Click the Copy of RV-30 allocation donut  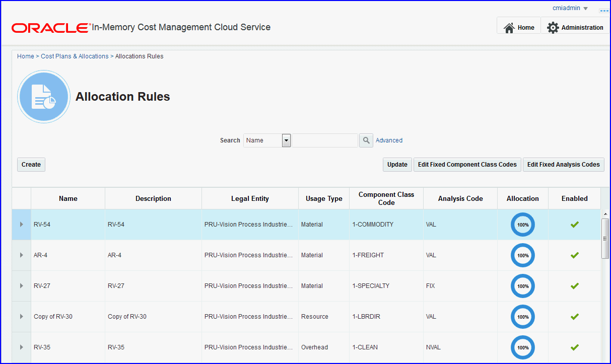click(x=522, y=317)
